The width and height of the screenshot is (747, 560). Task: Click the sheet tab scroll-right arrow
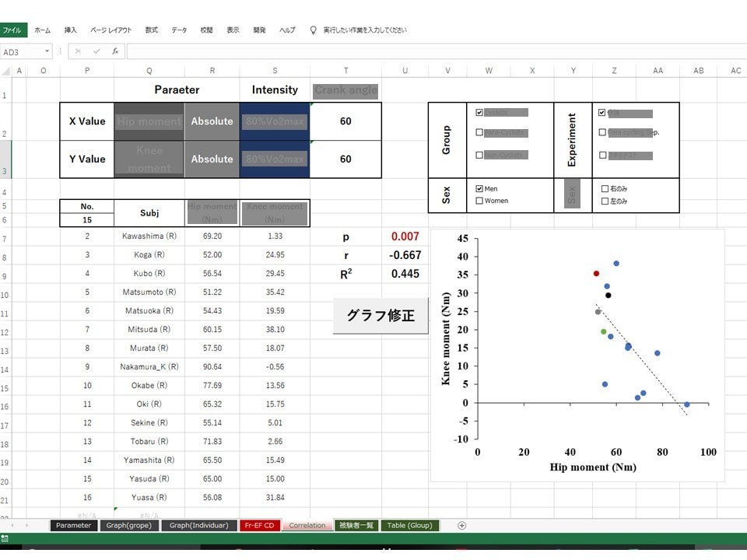(26, 525)
